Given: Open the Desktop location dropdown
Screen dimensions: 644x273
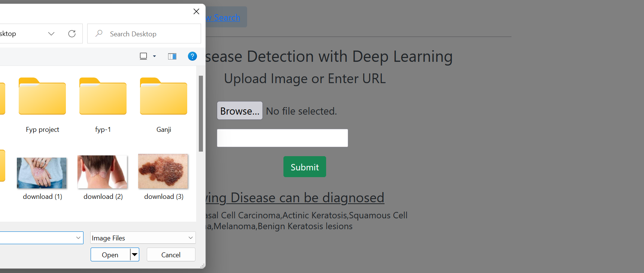Looking at the screenshot, I should [x=51, y=33].
